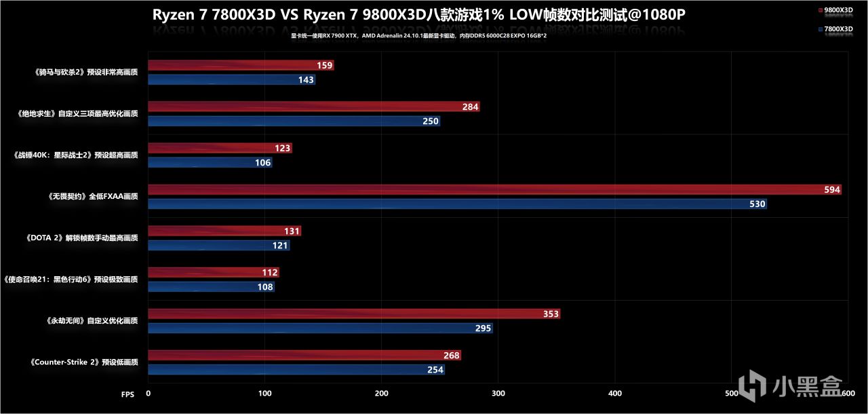Click the red 9800X3D legend swatch
The width and height of the screenshot is (868, 414).
click(819, 11)
